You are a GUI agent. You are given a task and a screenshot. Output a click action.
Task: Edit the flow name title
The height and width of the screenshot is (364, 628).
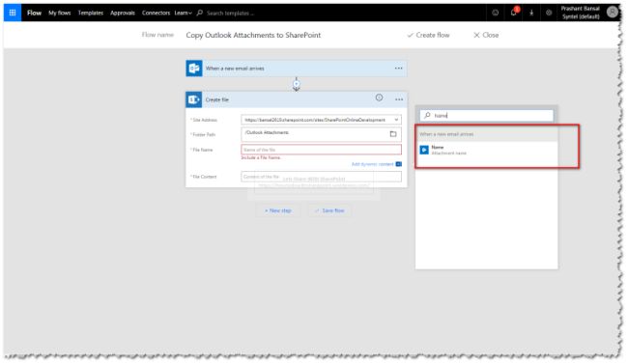tap(253, 35)
